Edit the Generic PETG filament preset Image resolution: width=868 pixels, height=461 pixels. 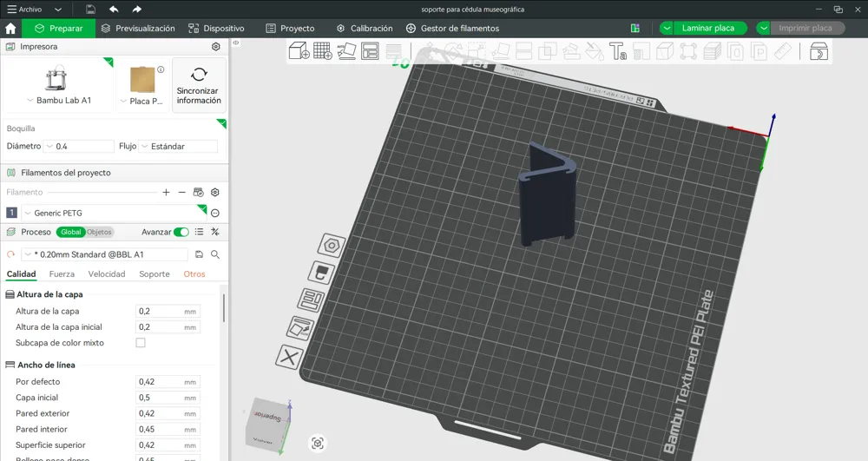coord(215,213)
